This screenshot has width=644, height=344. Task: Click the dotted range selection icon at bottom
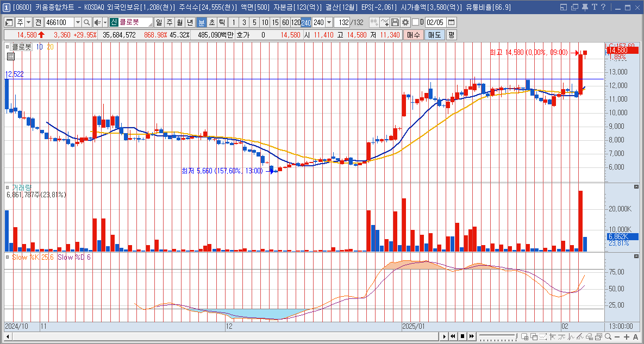(x=543, y=336)
